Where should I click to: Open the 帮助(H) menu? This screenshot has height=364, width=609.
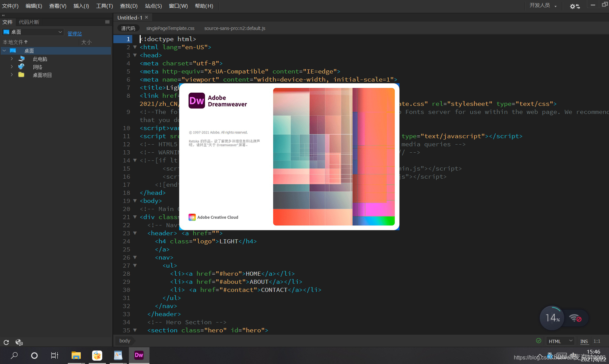(204, 6)
